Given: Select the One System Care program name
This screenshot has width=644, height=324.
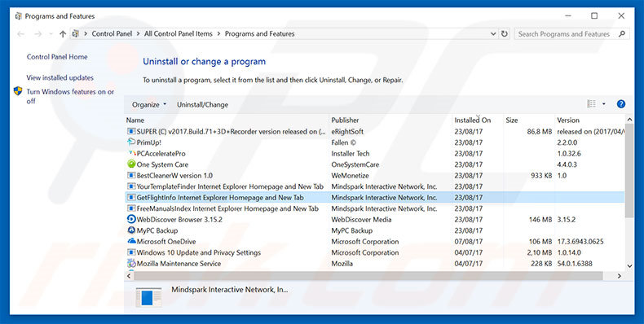Looking at the screenshot, I should (162, 164).
